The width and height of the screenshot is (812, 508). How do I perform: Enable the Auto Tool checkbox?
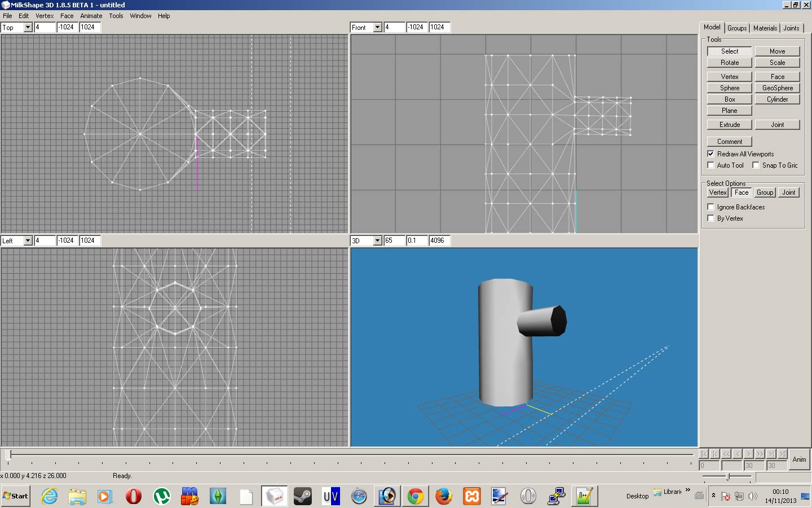(710, 165)
